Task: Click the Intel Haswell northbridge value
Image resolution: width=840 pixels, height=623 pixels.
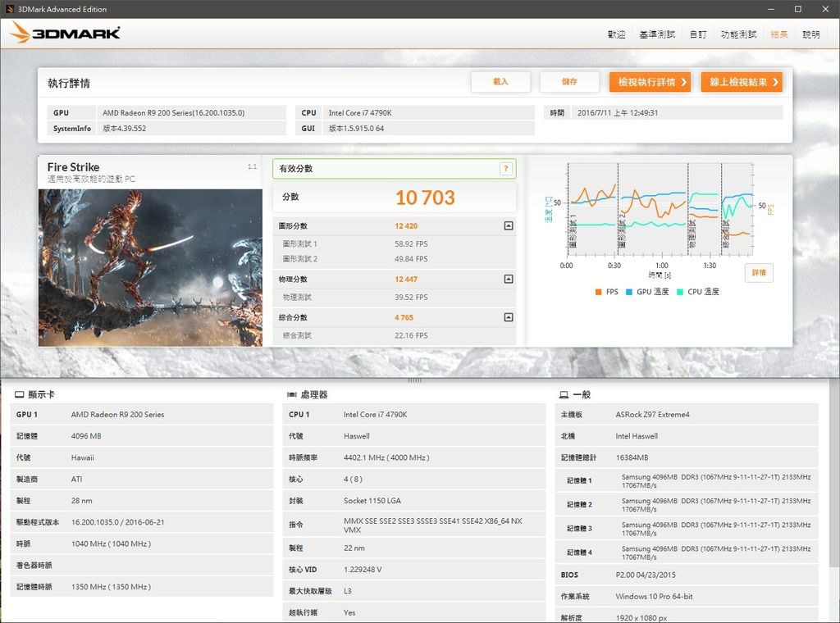Action: [x=637, y=436]
